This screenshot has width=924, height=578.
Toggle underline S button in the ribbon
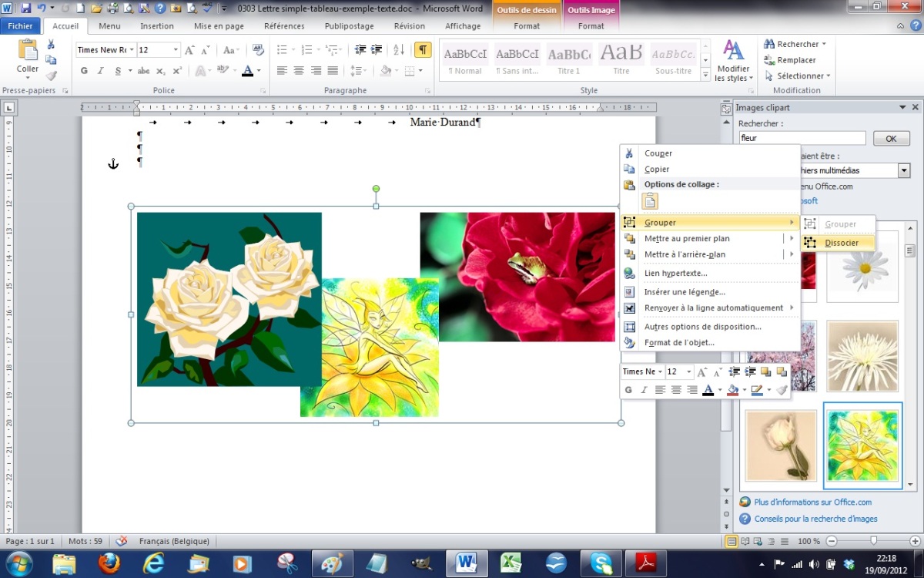click(x=118, y=71)
